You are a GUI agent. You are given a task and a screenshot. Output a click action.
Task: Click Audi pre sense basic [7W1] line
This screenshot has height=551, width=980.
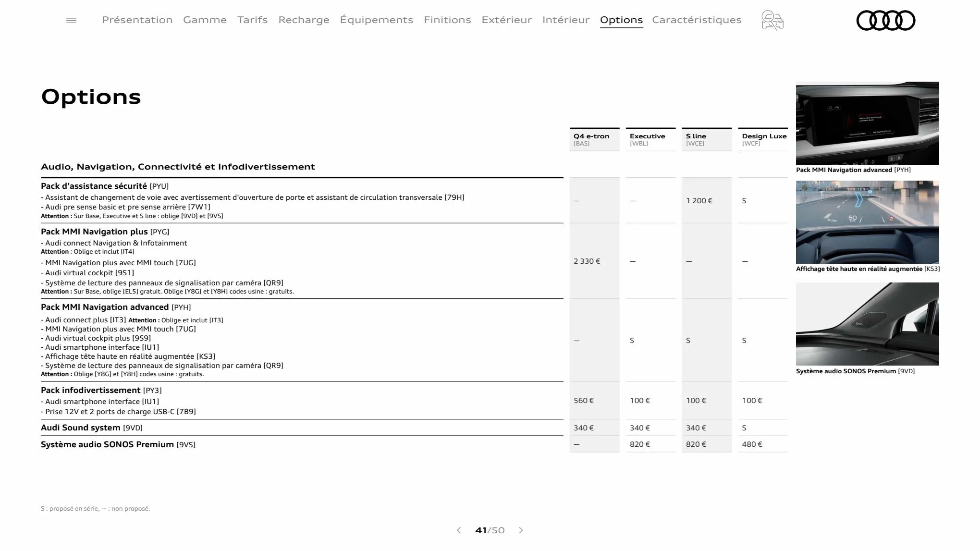[x=125, y=207]
